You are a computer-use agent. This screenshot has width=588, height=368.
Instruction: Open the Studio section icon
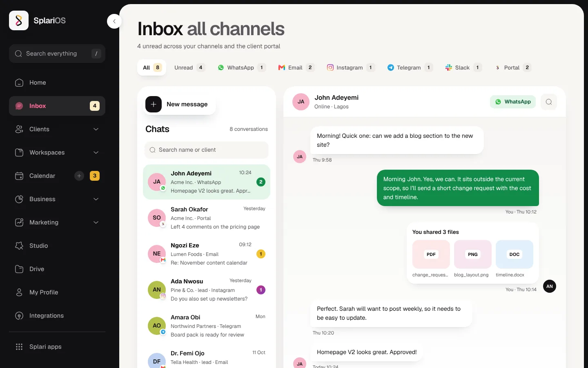(19, 246)
